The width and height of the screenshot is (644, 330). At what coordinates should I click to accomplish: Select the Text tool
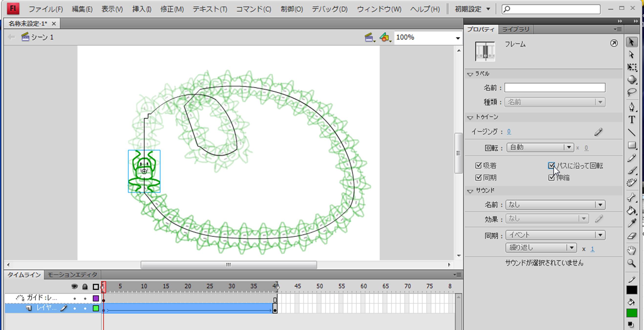[x=632, y=120]
